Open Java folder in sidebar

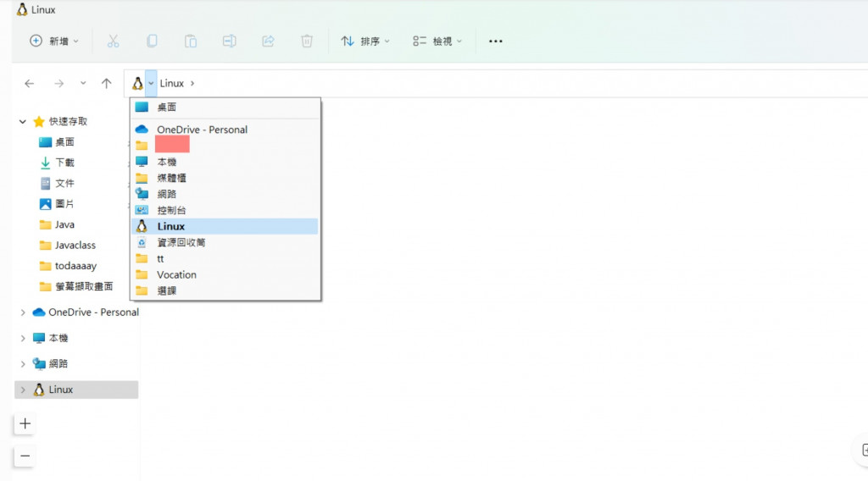[57, 224]
